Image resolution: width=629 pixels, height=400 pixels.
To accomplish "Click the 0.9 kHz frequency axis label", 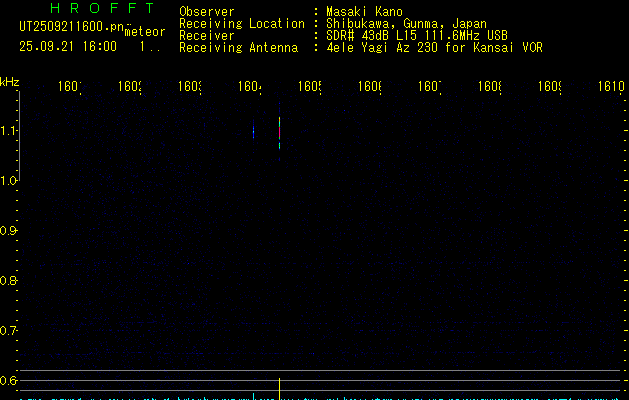I will click(x=8, y=231).
